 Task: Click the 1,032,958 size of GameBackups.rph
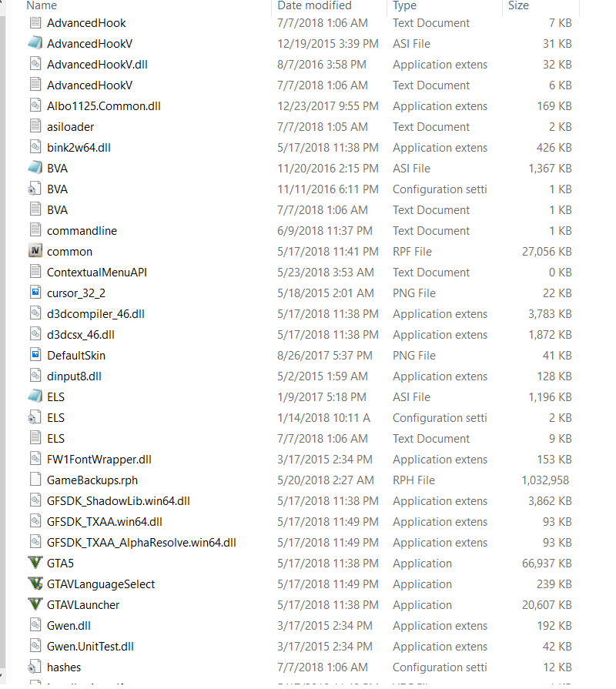[x=545, y=480]
